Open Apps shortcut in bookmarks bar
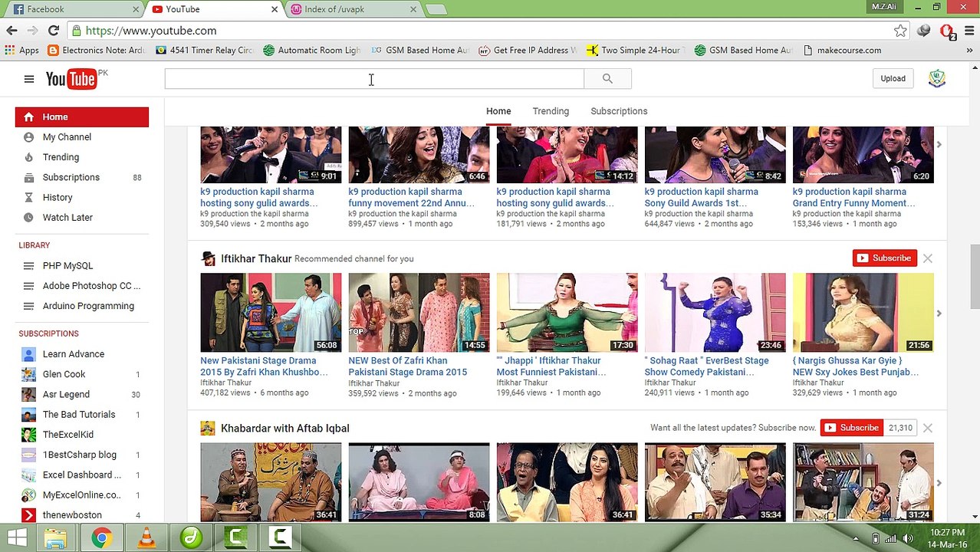Viewport: 980px width, 552px height. 21,51
